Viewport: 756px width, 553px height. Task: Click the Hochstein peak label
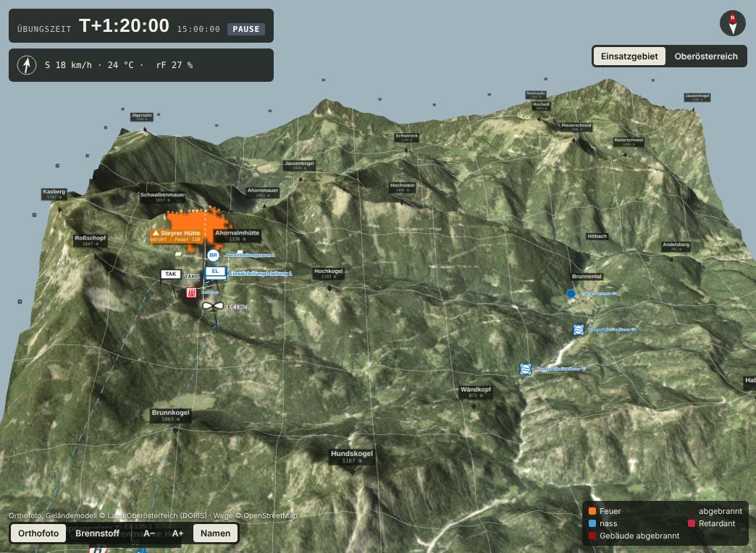[402, 187]
